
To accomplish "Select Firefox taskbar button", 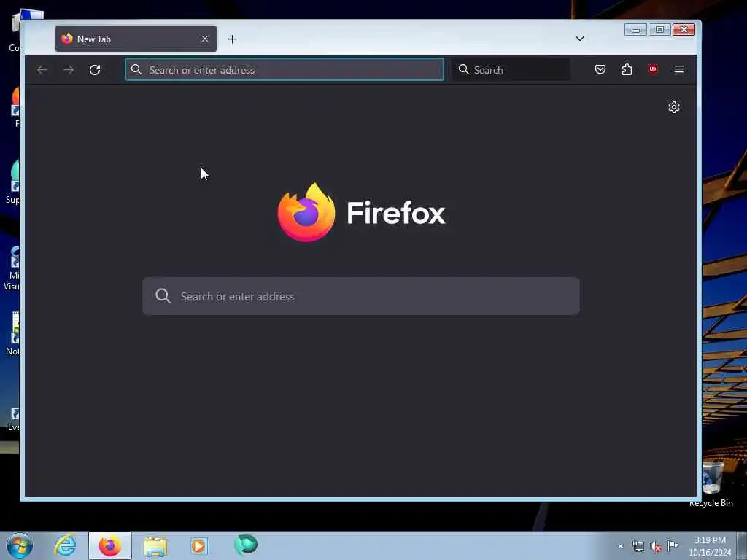I will [x=110, y=545].
